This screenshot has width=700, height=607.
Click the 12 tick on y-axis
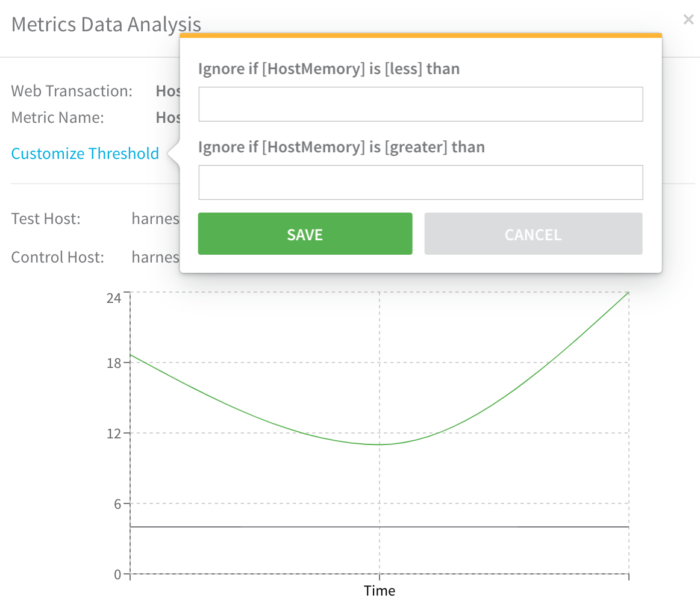pyautogui.click(x=114, y=434)
